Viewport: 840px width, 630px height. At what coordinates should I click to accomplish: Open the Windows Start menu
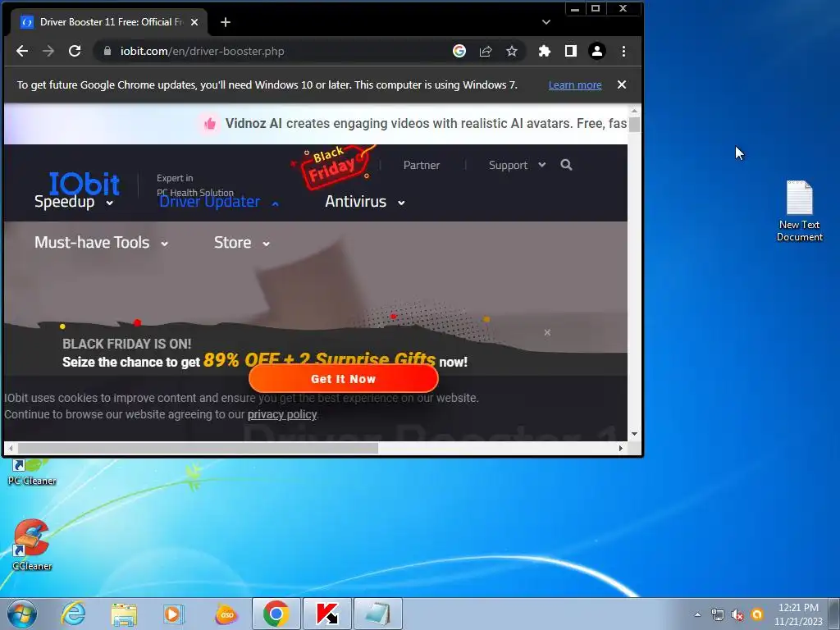coord(22,614)
